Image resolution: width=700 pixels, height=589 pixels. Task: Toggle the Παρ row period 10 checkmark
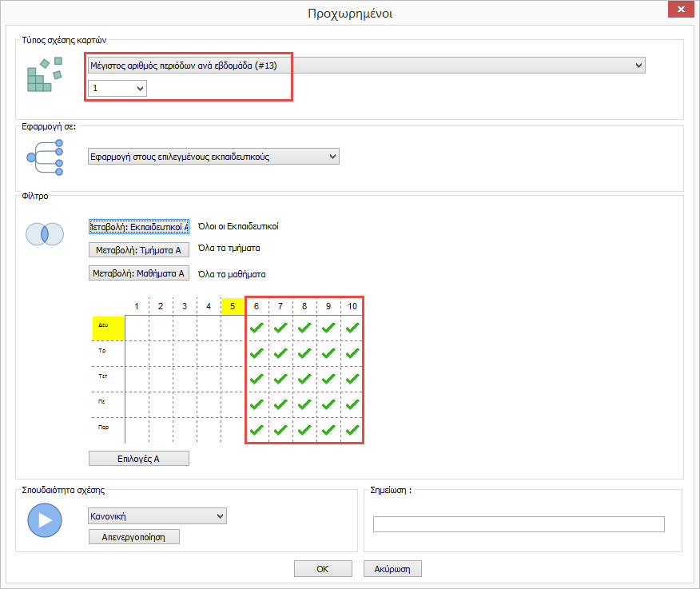[x=352, y=430]
